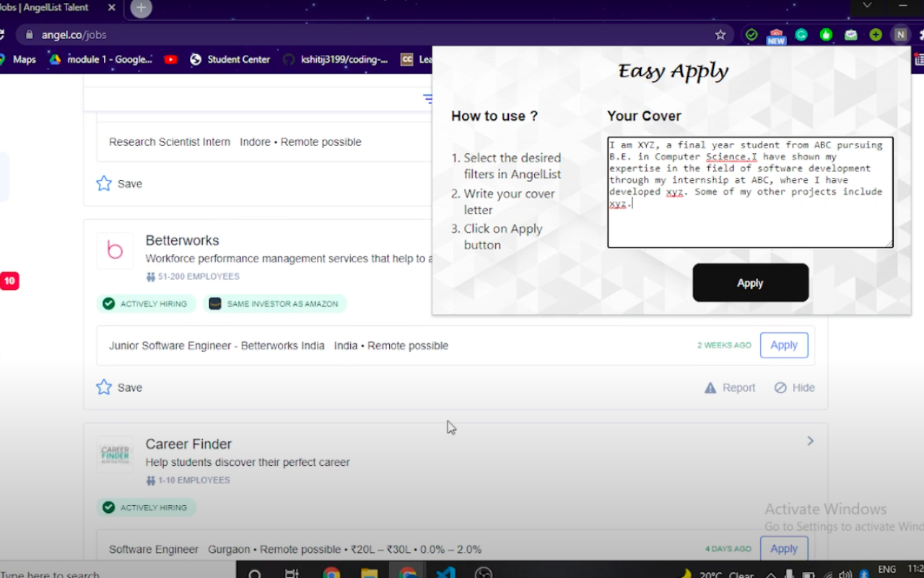Viewport: 924px width, 578px height.
Task: Open the Grammarly extension icon
Action: pos(801,35)
